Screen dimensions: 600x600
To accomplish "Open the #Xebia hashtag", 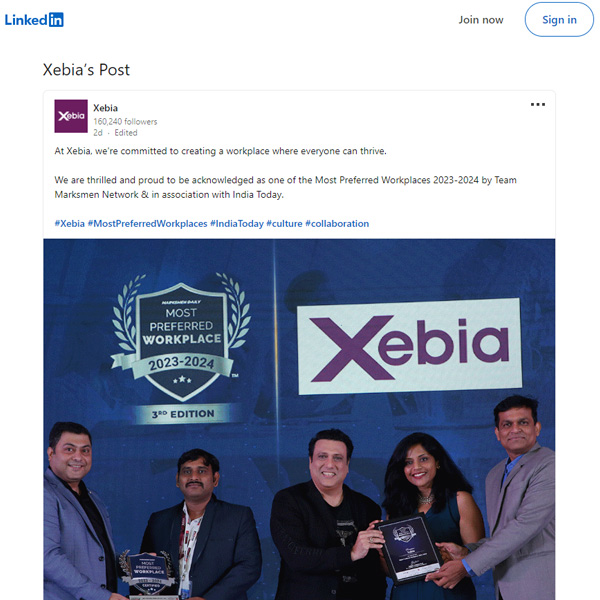I will coord(69,223).
